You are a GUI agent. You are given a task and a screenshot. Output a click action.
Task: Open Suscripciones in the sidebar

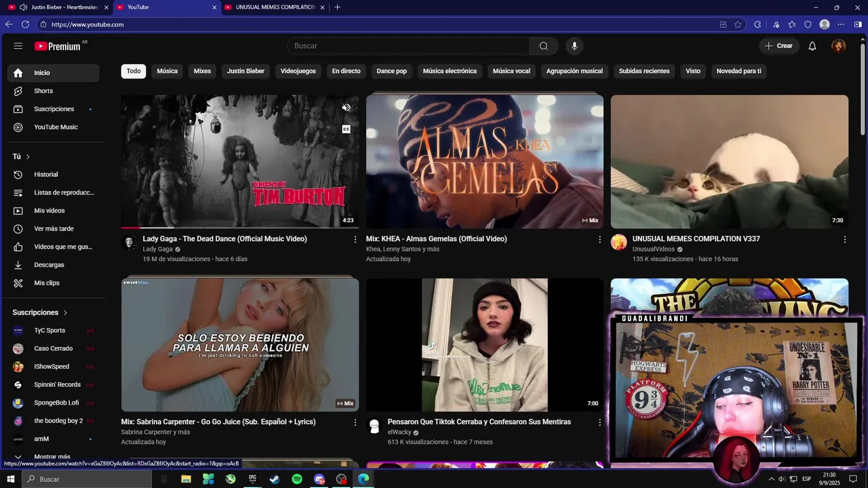54,109
